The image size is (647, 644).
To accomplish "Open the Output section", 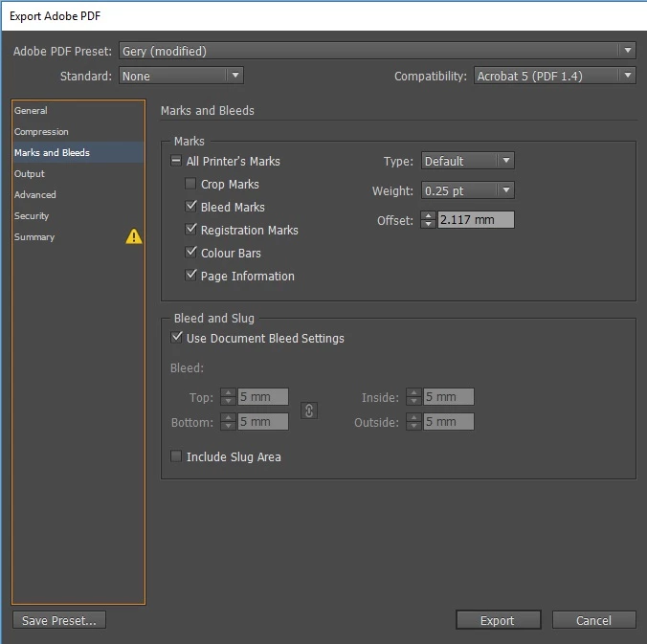I will (78, 174).
